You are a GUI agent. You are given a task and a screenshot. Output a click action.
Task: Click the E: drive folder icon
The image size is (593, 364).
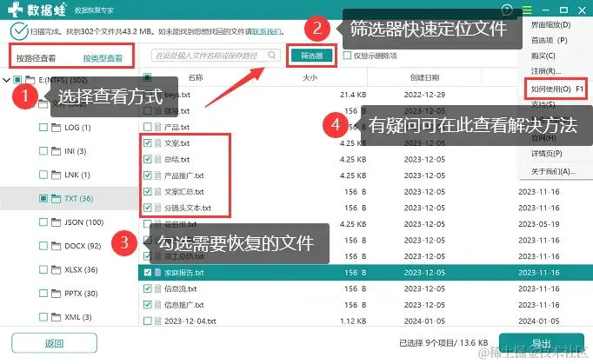tap(30, 80)
